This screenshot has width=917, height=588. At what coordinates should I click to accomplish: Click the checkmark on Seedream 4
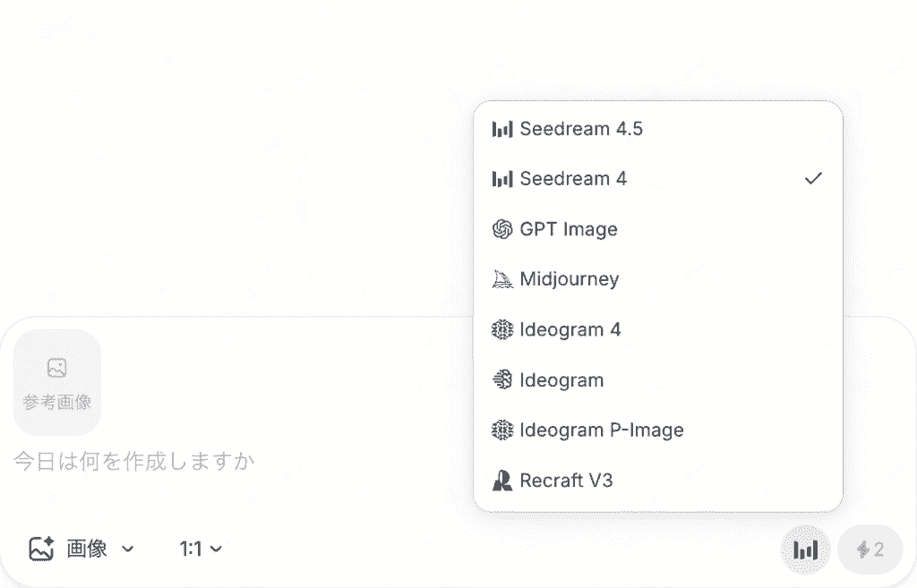click(813, 178)
